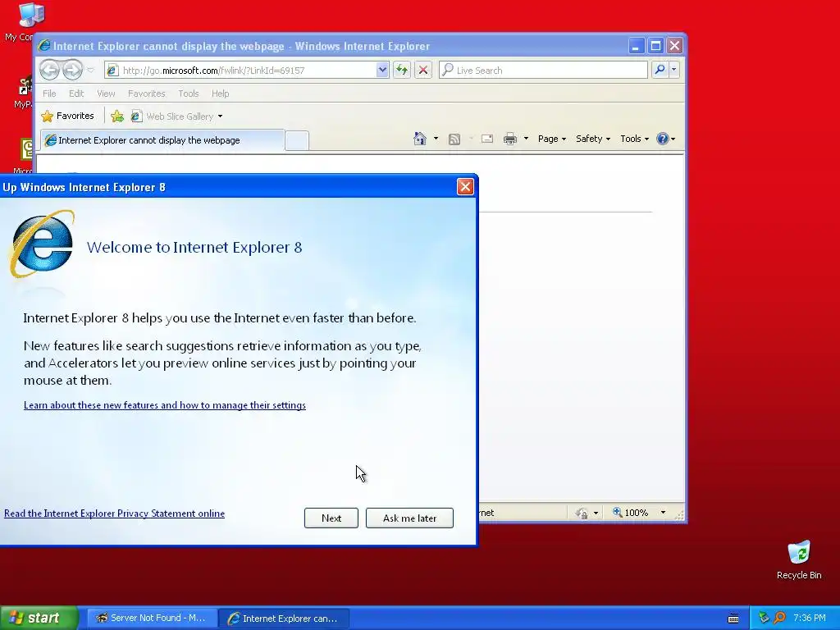The height and width of the screenshot is (630, 840).
Task: Open the View menu
Action: point(106,94)
